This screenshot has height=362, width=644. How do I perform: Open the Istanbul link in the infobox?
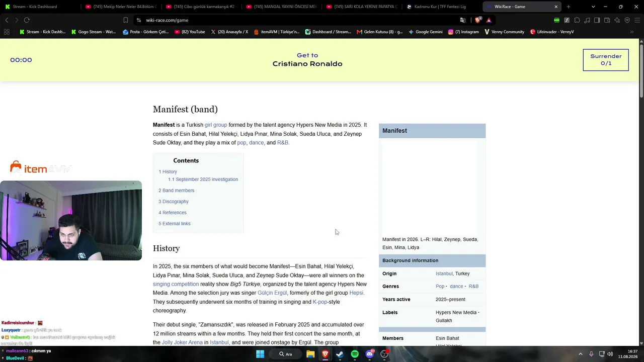point(444,274)
